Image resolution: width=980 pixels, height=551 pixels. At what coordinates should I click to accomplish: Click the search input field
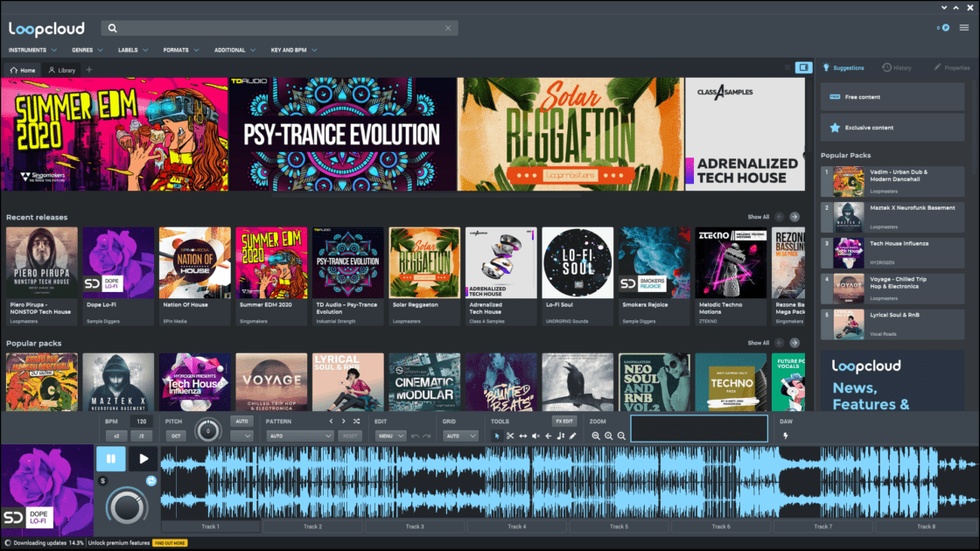pyautogui.click(x=279, y=28)
